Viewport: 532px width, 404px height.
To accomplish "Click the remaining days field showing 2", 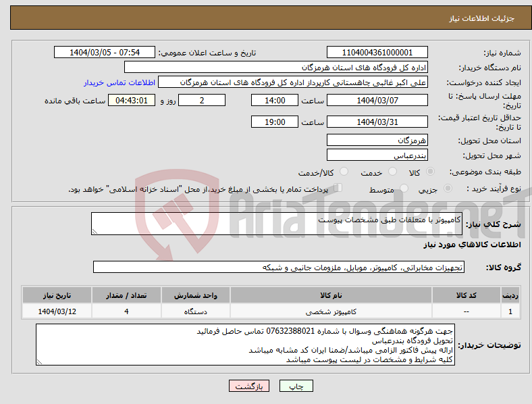I will click(x=202, y=100).
